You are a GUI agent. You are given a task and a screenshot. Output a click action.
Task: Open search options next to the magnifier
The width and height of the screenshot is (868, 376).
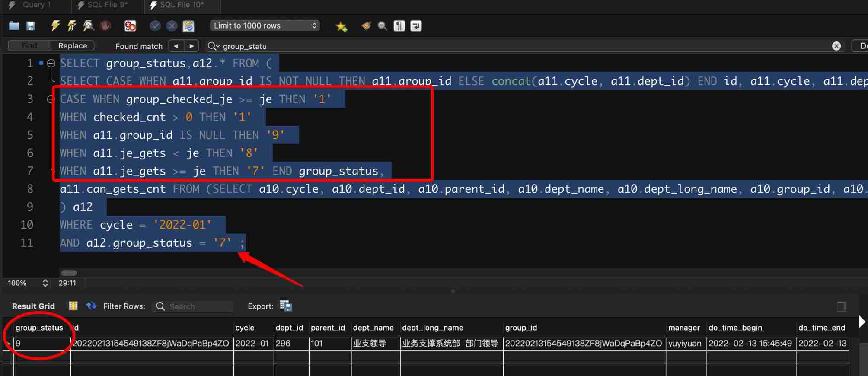214,46
